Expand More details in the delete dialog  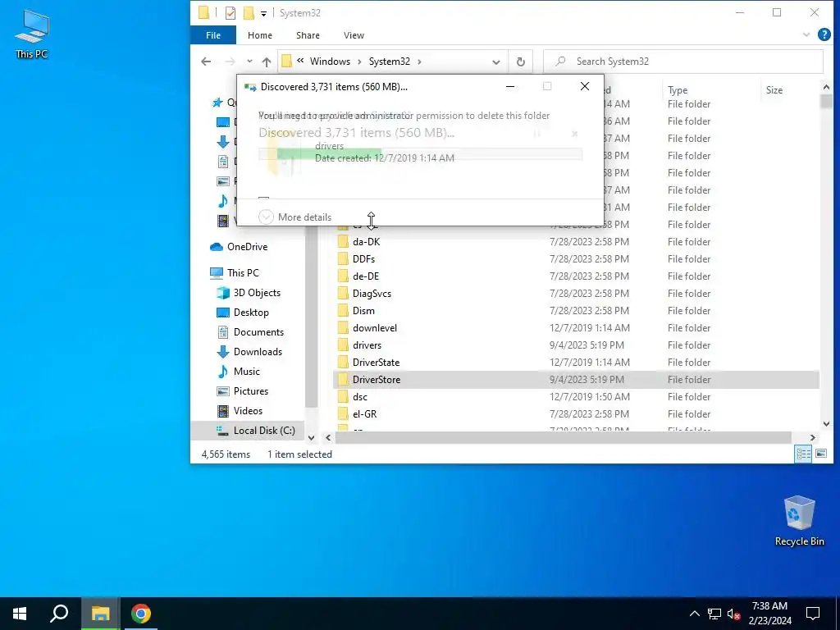click(295, 217)
